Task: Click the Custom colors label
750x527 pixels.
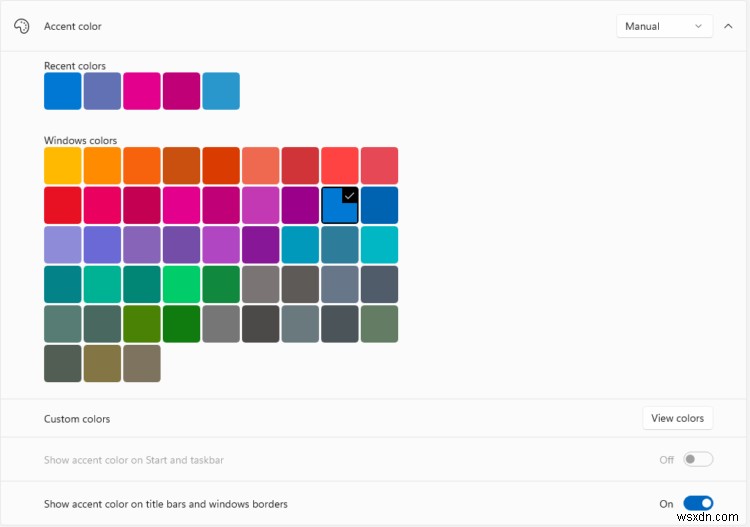Action: 77,419
